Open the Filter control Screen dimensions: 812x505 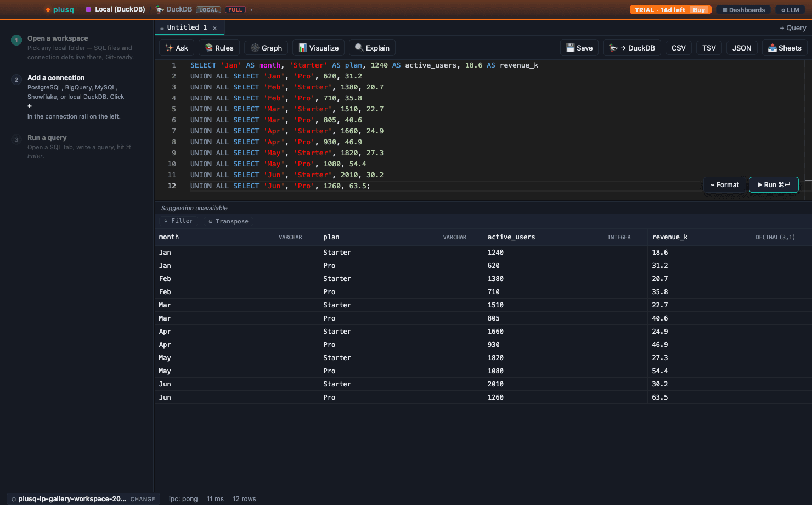(179, 221)
